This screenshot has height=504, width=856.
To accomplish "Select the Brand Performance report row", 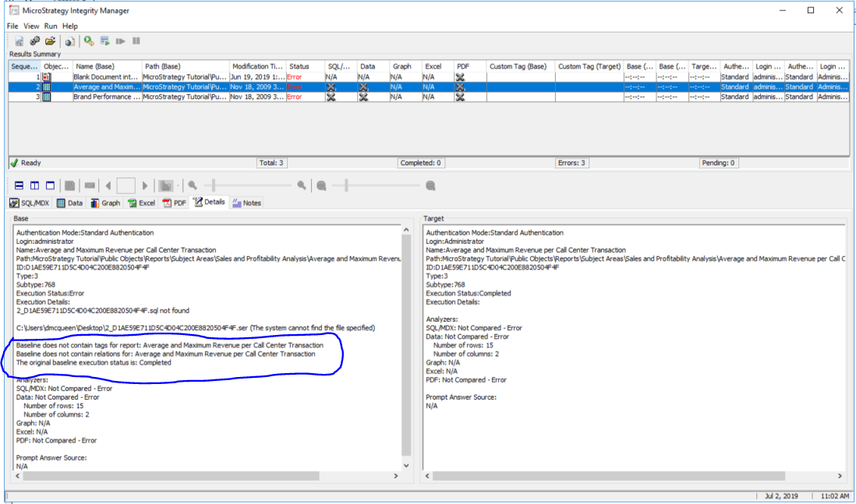I will click(107, 97).
